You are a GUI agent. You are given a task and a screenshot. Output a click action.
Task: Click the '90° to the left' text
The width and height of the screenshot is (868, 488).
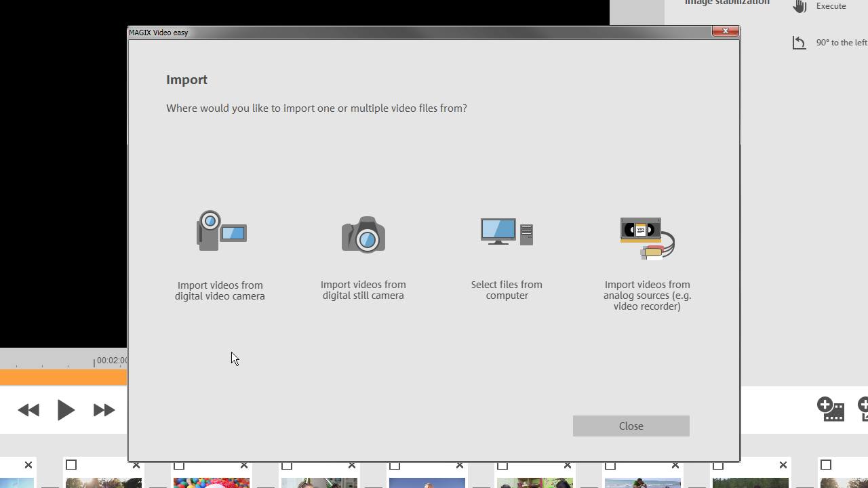coord(842,43)
